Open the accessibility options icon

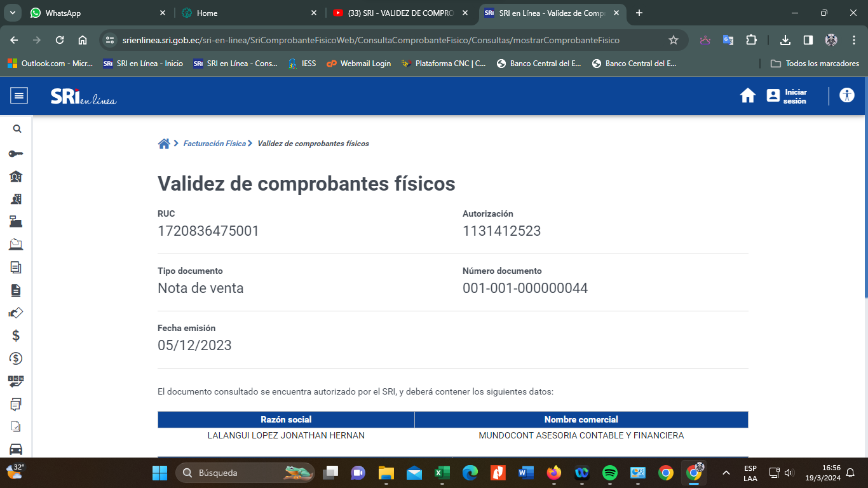point(846,96)
